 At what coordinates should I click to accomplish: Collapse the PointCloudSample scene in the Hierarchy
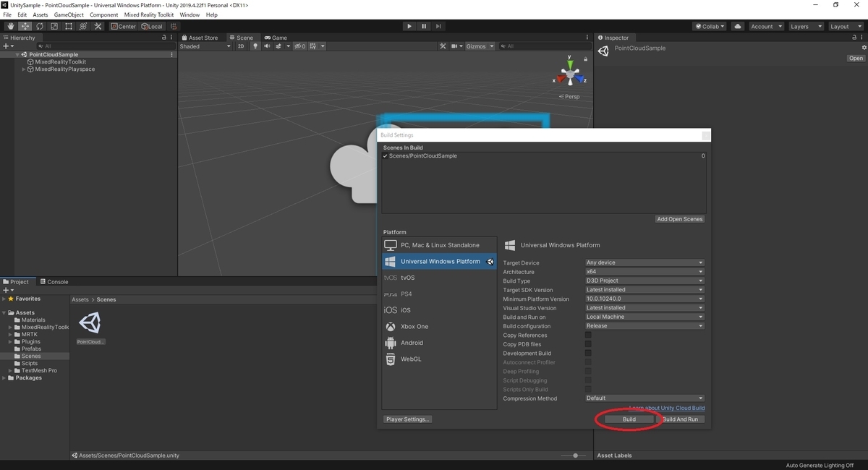click(x=17, y=55)
